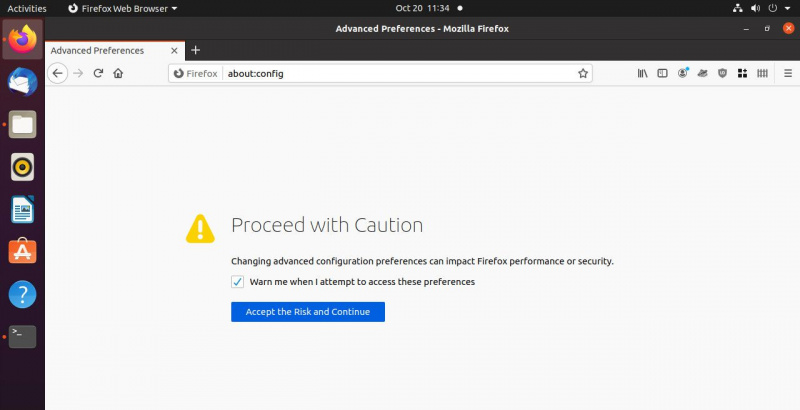Click the vertical-bars extension toolbar icon
Screen dimensions: 800x410
[762, 73]
